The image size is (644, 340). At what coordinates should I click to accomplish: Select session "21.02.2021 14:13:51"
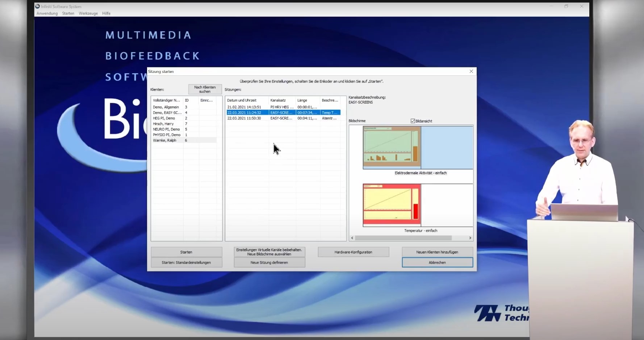click(x=244, y=107)
